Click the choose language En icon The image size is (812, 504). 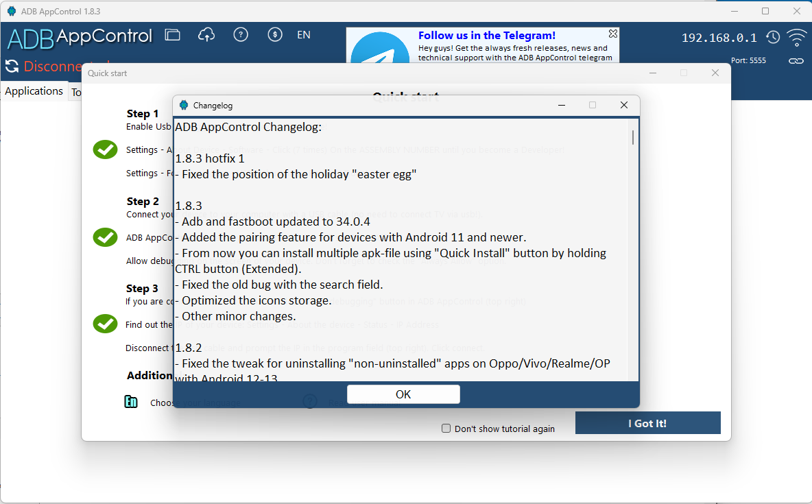[x=131, y=401]
